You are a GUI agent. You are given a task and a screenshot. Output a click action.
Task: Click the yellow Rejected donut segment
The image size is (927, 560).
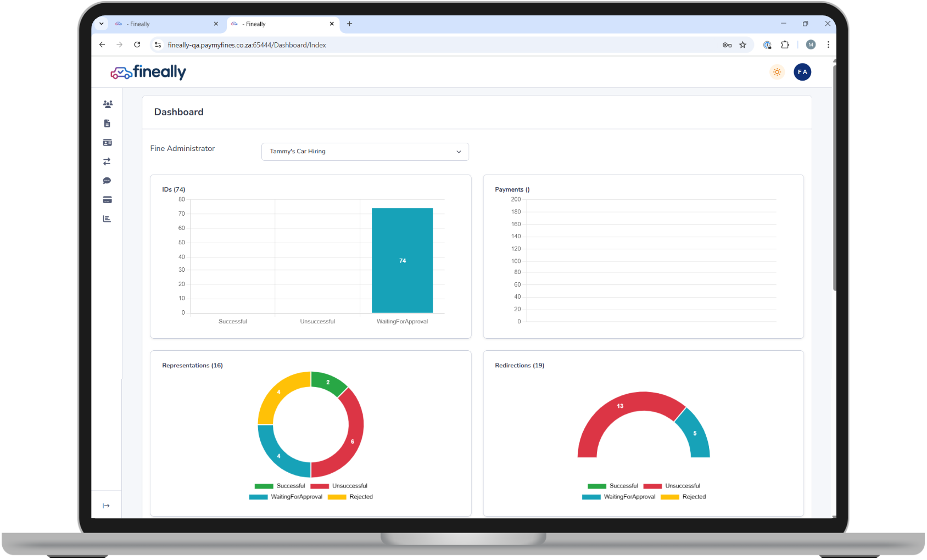(279, 392)
